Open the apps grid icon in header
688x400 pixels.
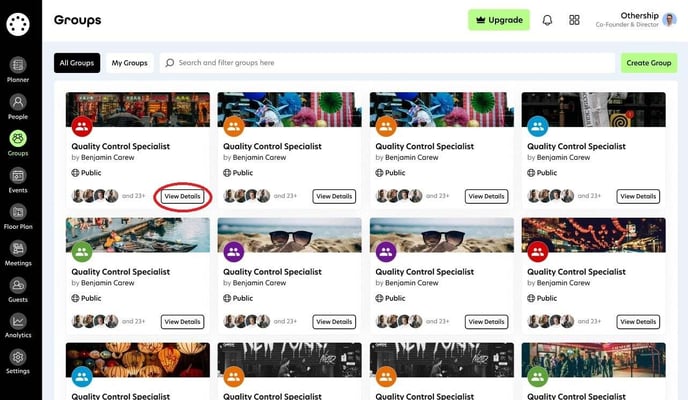tap(574, 20)
